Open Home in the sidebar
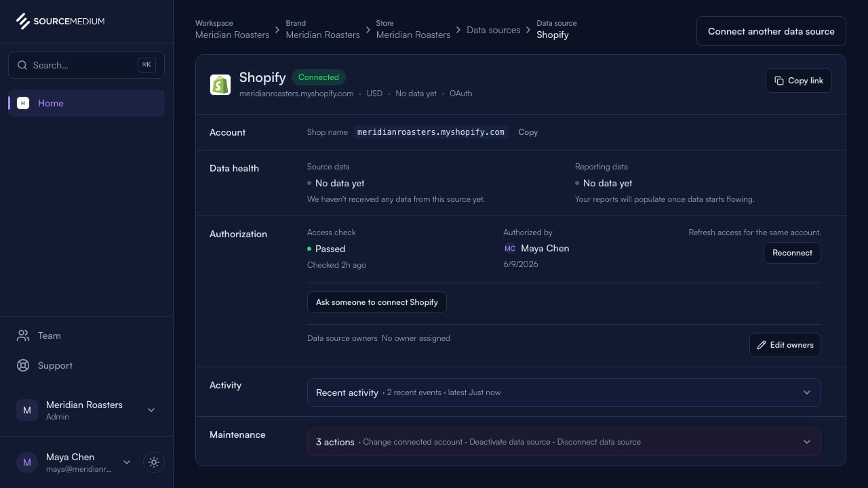 87,103
